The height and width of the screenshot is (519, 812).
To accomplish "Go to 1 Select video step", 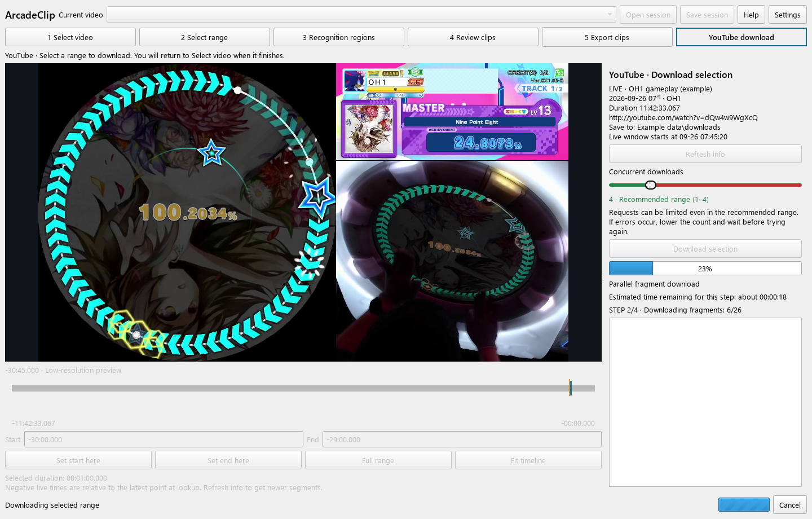I will [x=70, y=37].
